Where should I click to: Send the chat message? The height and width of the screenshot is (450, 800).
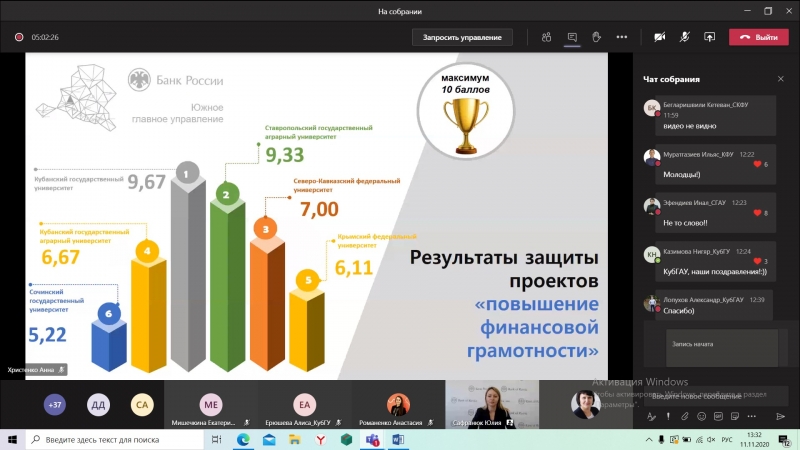780,416
